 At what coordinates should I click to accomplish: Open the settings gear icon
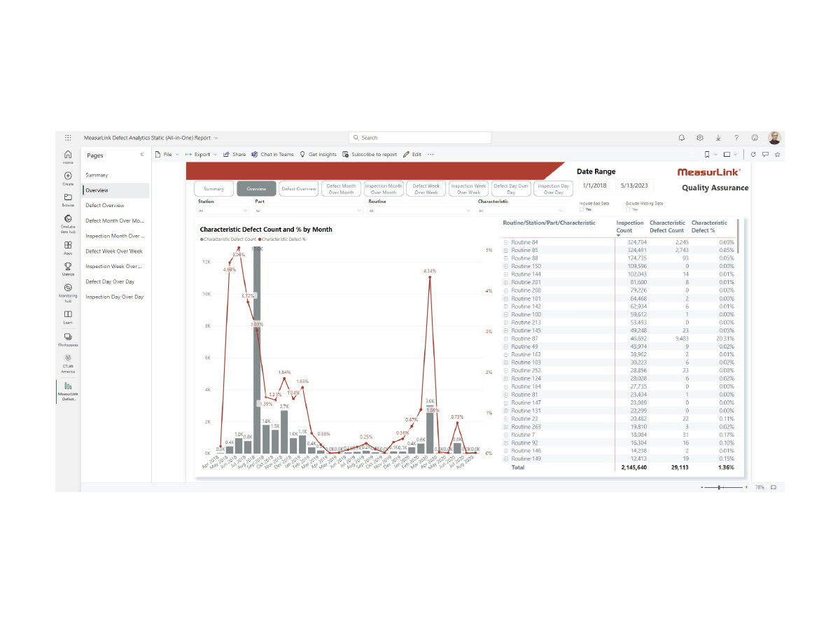pyautogui.click(x=700, y=138)
